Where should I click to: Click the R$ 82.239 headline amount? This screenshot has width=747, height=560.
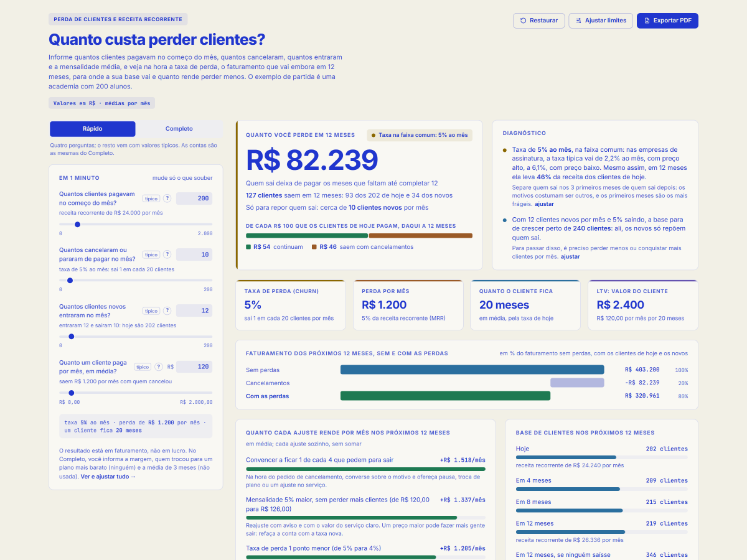click(x=312, y=160)
